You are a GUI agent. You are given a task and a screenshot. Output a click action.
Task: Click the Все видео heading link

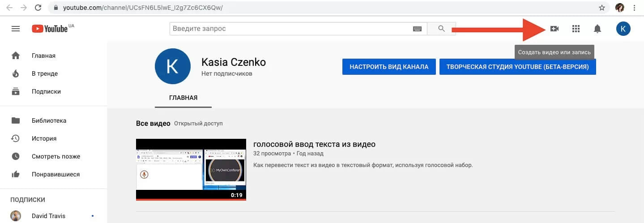click(153, 123)
